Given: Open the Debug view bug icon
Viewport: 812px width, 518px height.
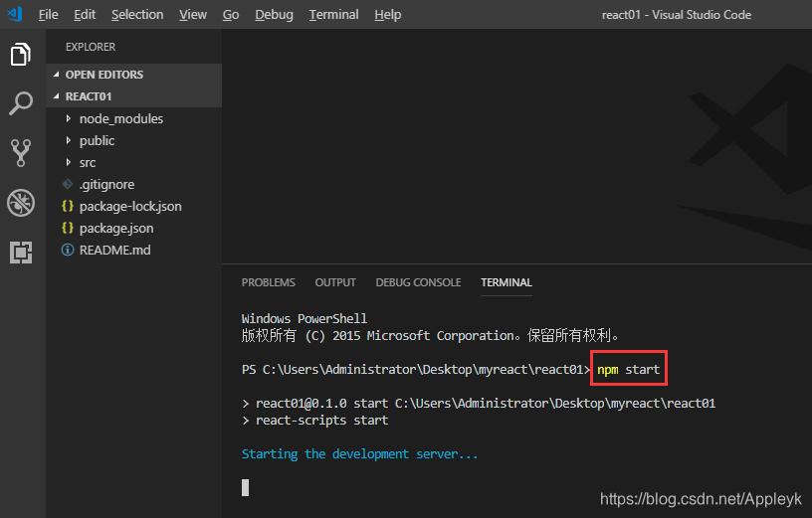Looking at the screenshot, I should click(21, 203).
